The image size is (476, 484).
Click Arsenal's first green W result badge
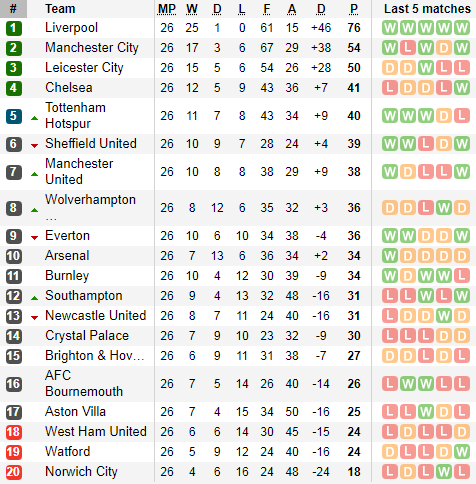tap(390, 256)
